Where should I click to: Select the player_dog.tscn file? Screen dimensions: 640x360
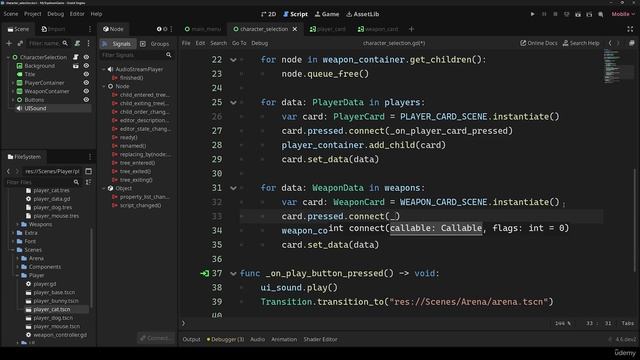53,318
